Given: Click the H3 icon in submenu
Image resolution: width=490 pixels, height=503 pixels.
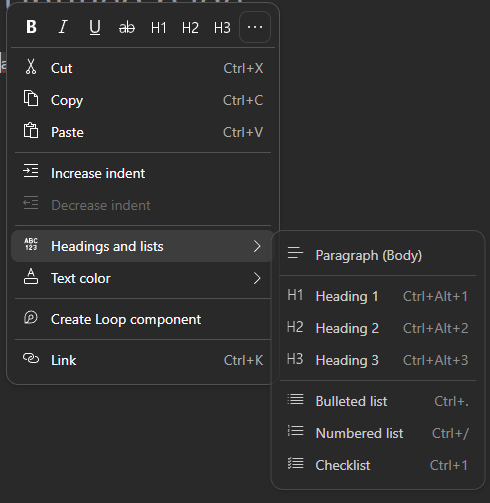Looking at the screenshot, I should (x=295, y=359).
